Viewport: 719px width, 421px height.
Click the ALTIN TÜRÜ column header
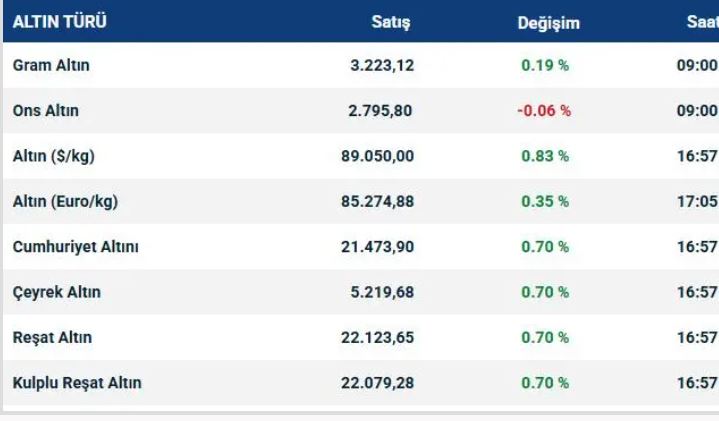60,22
